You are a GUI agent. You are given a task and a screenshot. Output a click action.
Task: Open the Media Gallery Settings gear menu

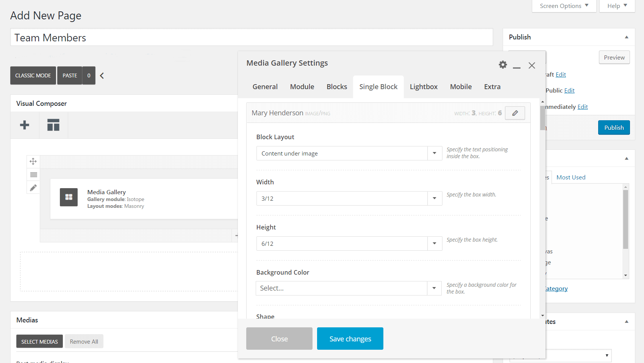(503, 64)
